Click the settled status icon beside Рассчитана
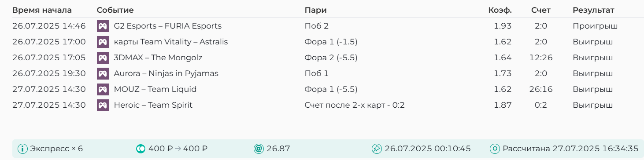The image size is (644, 160). point(495,149)
